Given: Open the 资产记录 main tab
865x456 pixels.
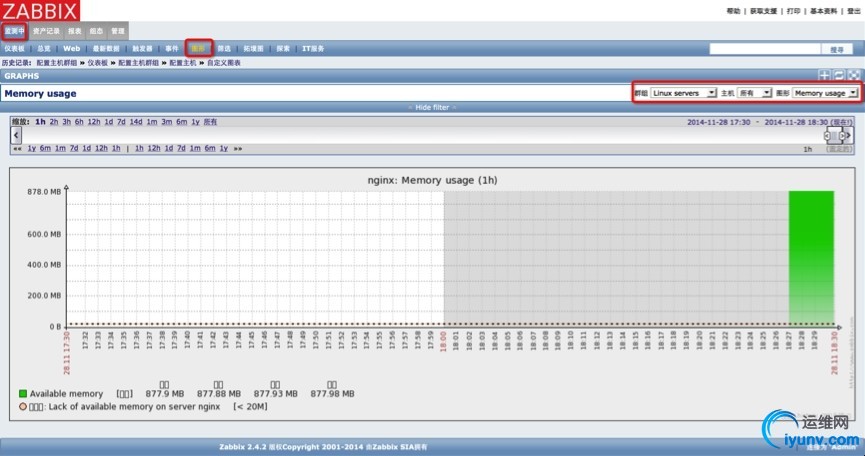Looking at the screenshot, I should pyautogui.click(x=46, y=31).
